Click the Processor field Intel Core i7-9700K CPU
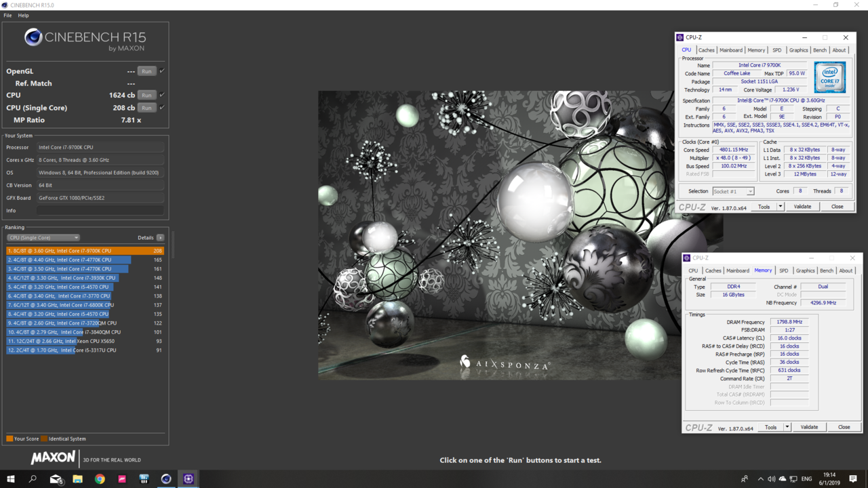This screenshot has width=868, height=488. tap(100, 147)
